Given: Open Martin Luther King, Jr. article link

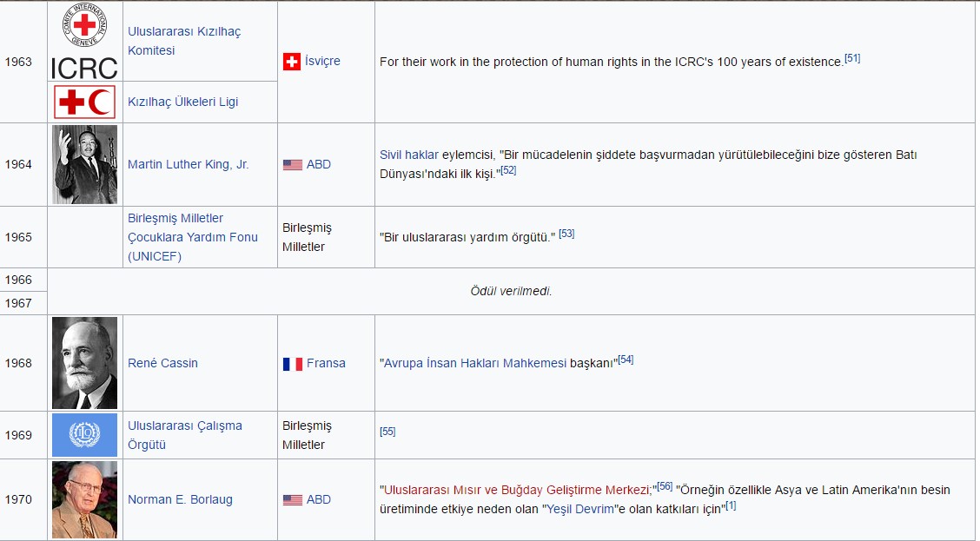Looking at the screenshot, I should point(189,164).
